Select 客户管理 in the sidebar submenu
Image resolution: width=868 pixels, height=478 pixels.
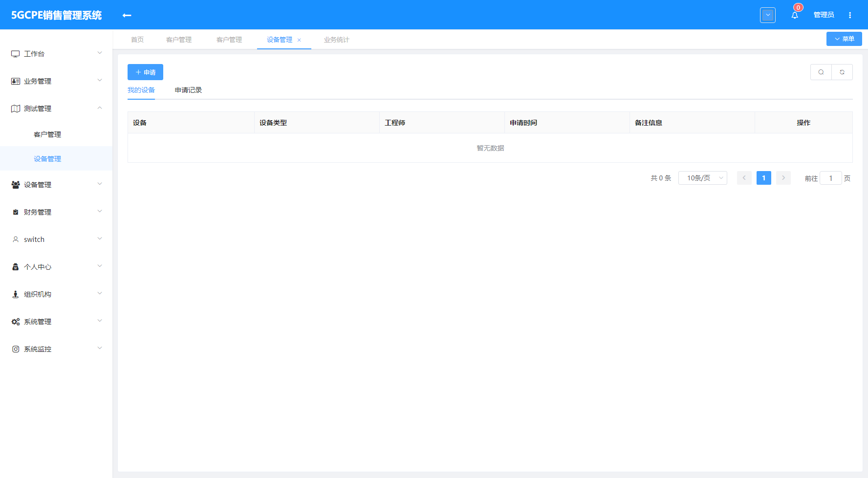(x=47, y=134)
